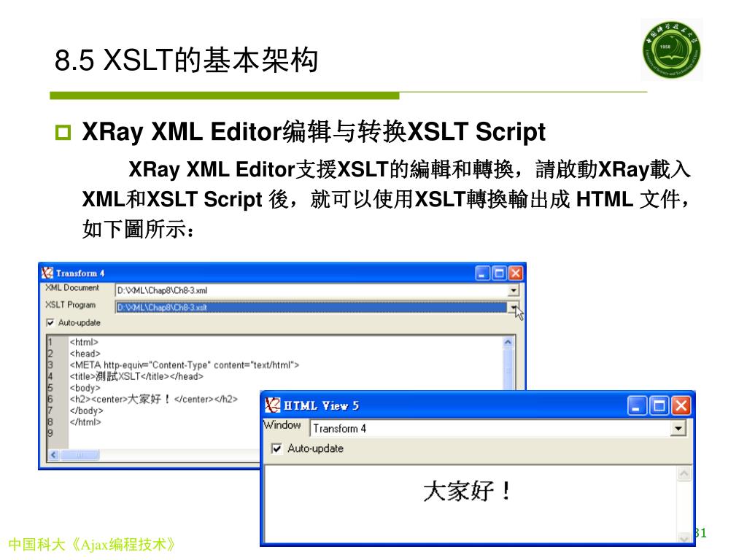Click horizontal scrollbar thumb in Transform 4 window

80,455
